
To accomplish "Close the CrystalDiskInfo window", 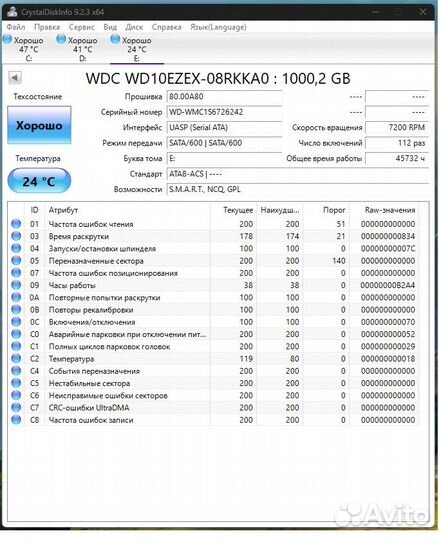I will coord(422,12).
